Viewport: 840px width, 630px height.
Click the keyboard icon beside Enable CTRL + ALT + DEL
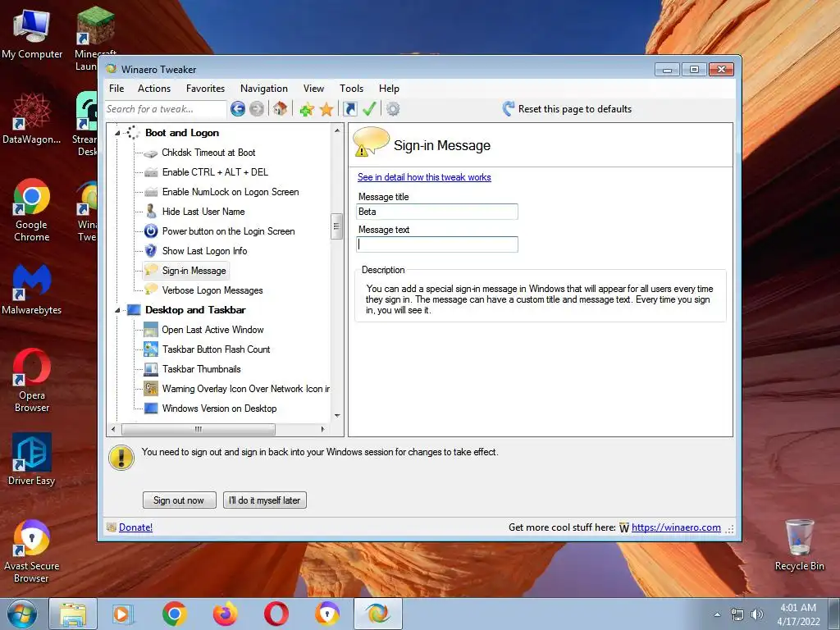coord(151,172)
